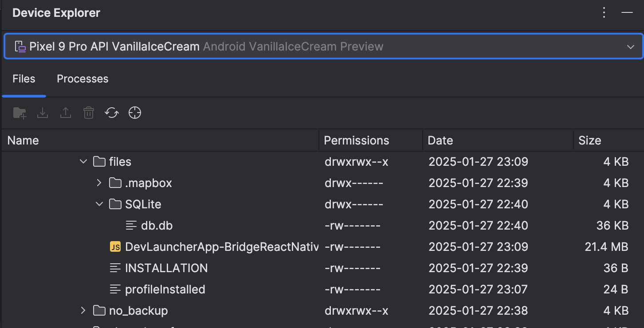Click the Size column header
Image resolution: width=644 pixels, height=328 pixels.
click(x=589, y=141)
